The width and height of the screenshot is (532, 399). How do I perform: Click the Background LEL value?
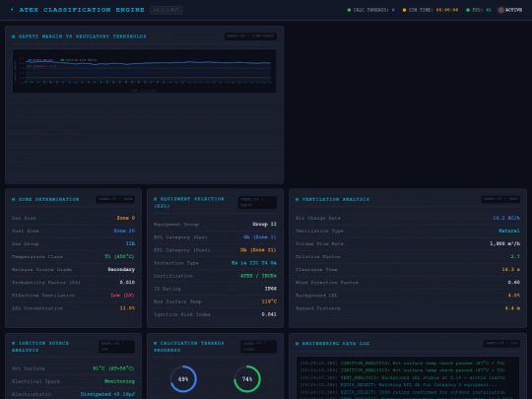514,296
